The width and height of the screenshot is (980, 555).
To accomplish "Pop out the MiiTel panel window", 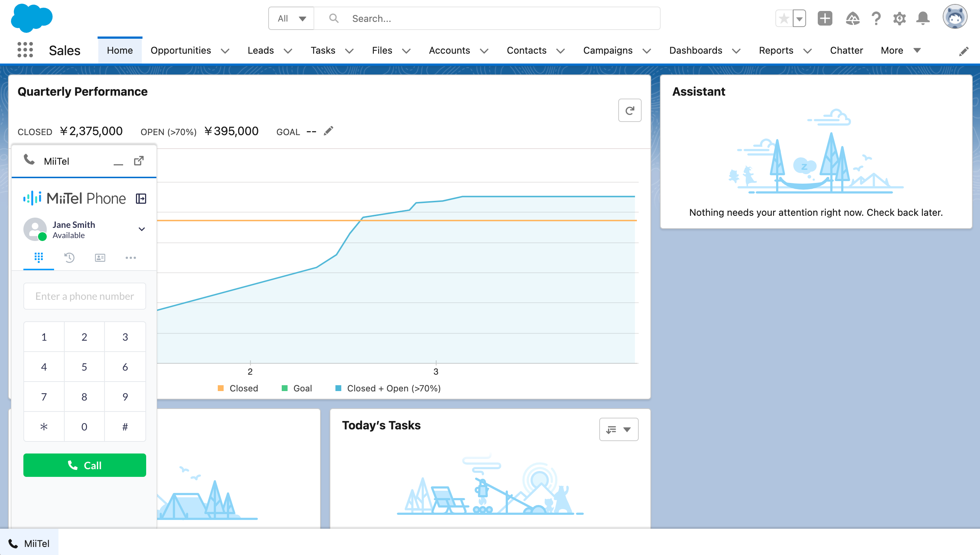I will tap(139, 161).
